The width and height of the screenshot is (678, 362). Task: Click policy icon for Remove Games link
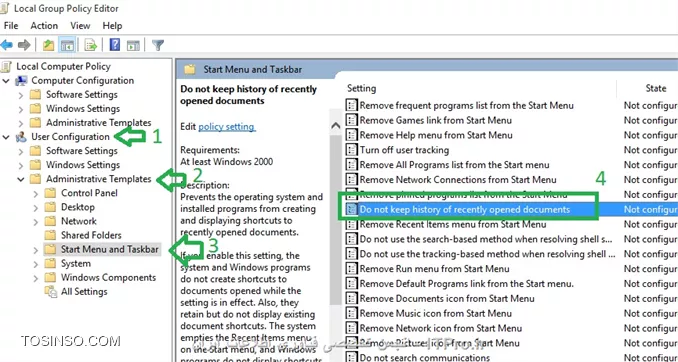point(352,120)
